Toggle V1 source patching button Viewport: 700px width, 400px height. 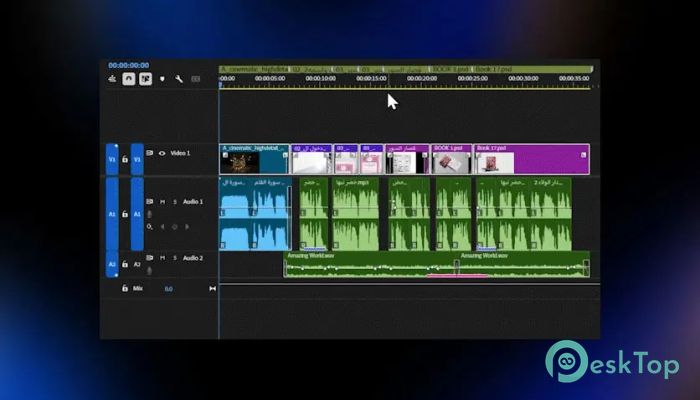[112, 159]
